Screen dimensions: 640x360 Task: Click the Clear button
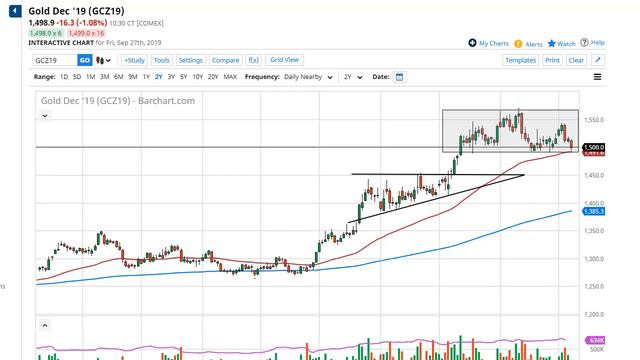(x=576, y=60)
